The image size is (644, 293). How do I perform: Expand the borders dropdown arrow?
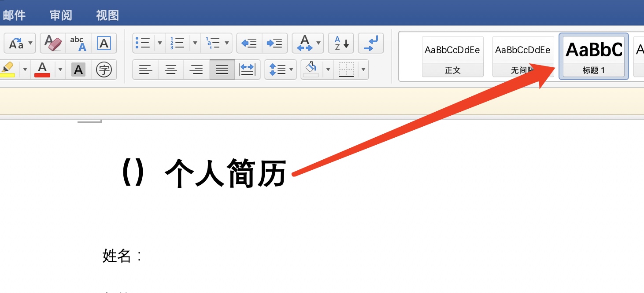(363, 70)
